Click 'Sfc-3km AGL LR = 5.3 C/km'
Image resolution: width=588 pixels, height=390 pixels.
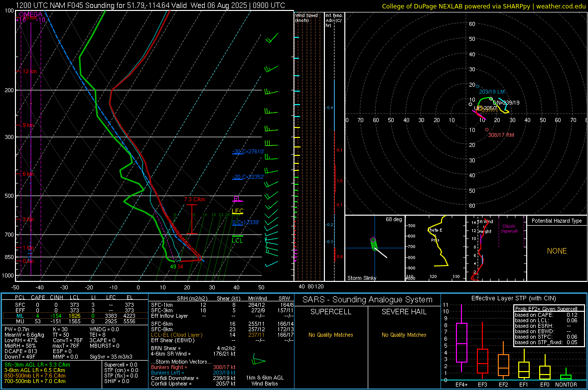coord(37,365)
